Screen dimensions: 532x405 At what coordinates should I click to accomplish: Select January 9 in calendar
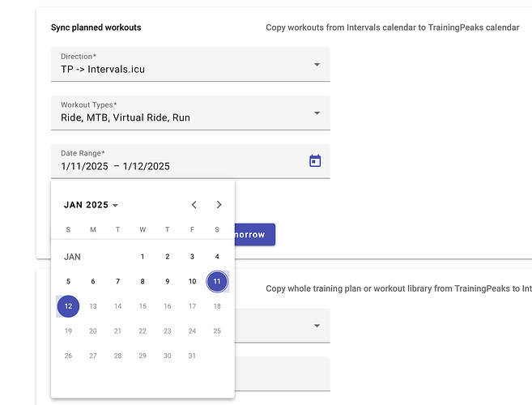pyautogui.click(x=168, y=281)
